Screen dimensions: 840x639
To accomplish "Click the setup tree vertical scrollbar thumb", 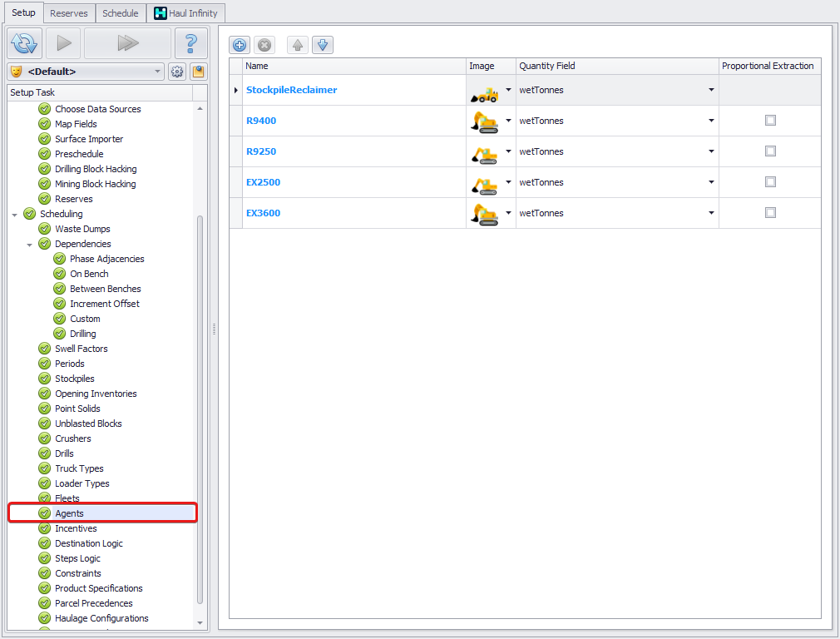I will pos(200,409).
